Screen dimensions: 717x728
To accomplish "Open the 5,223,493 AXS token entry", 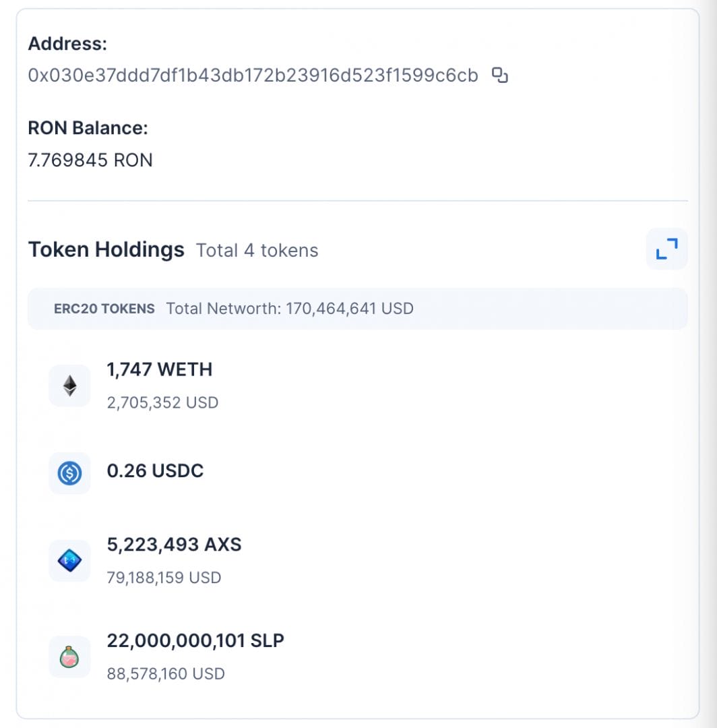I will (x=174, y=544).
